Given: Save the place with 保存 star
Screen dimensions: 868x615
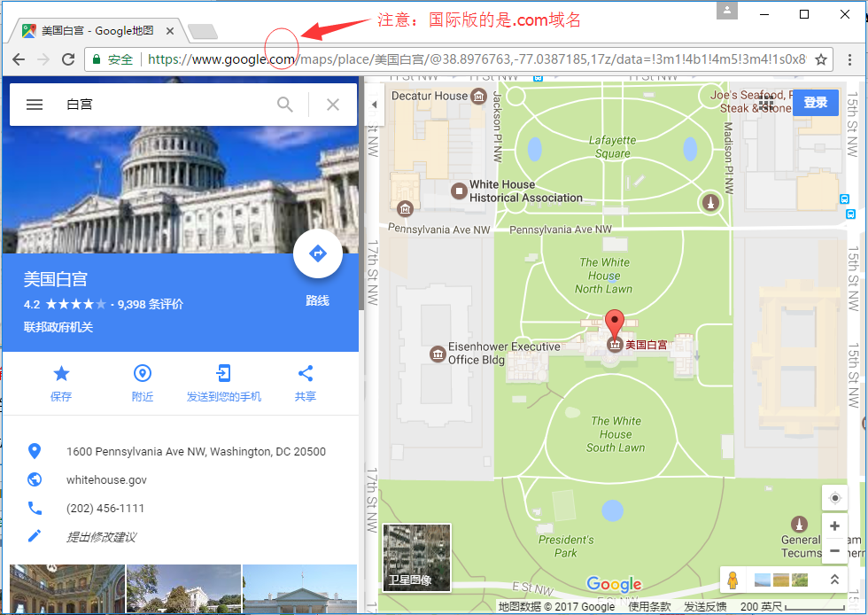Looking at the screenshot, I should click(61, 373).
